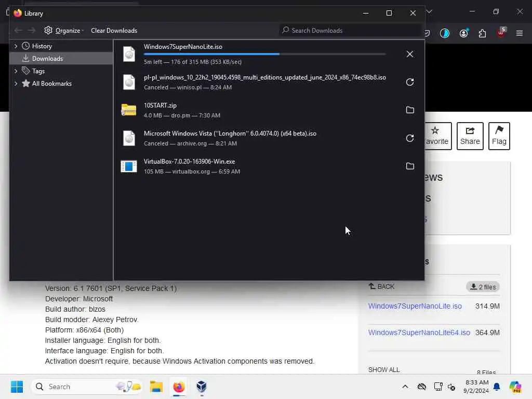Image resolution: width=532 pixels, height=399 pixels.
Task: Go back in Library navigation
Action: [x=18, y=31]
